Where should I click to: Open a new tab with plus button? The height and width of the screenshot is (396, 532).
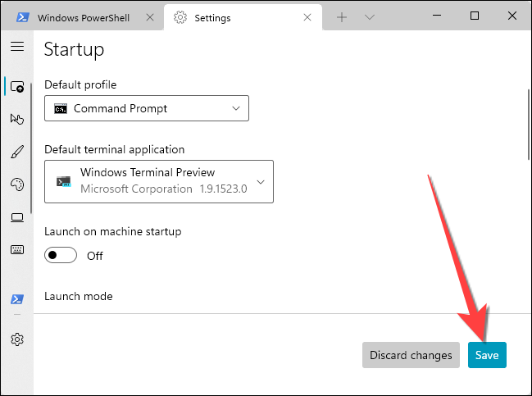point(342,17)
